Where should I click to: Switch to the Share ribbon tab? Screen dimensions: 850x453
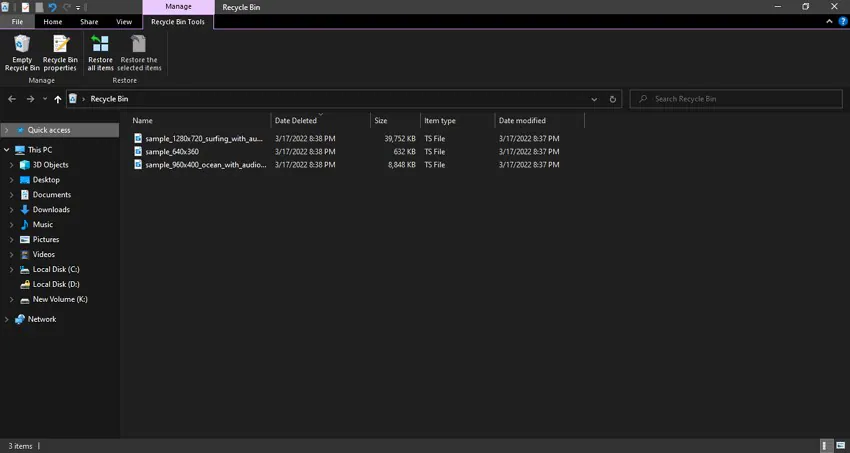click(89, 22)
